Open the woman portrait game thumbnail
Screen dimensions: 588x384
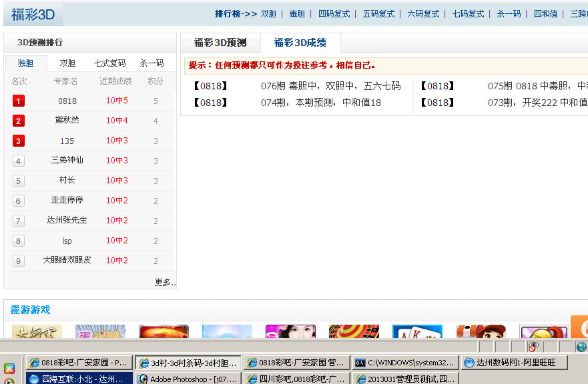pos(290,331)
